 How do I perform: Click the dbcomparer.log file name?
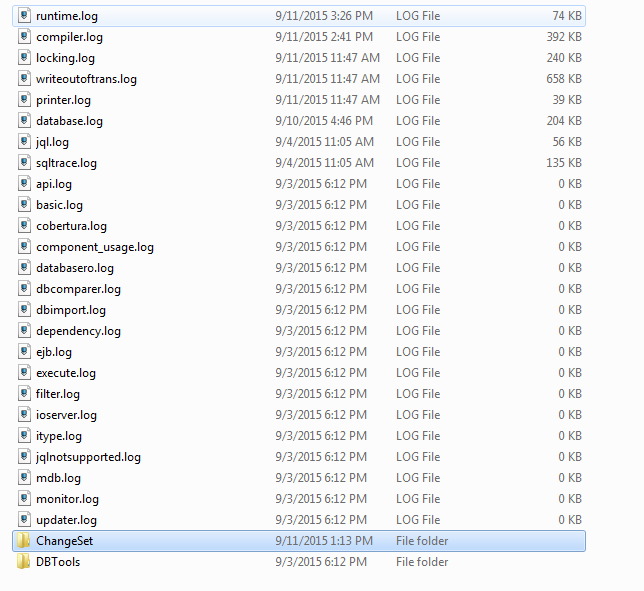pos(78,289)
